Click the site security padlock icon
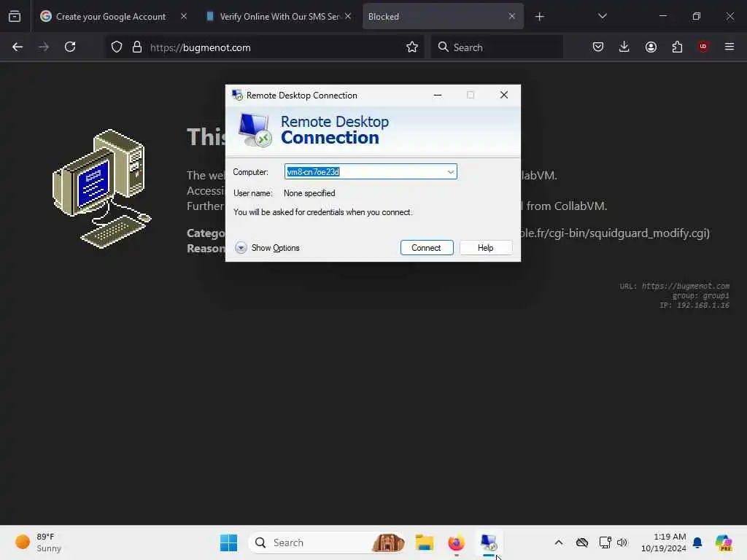The width and height of the screenshot is (747, 560). (x=137, y=47)
